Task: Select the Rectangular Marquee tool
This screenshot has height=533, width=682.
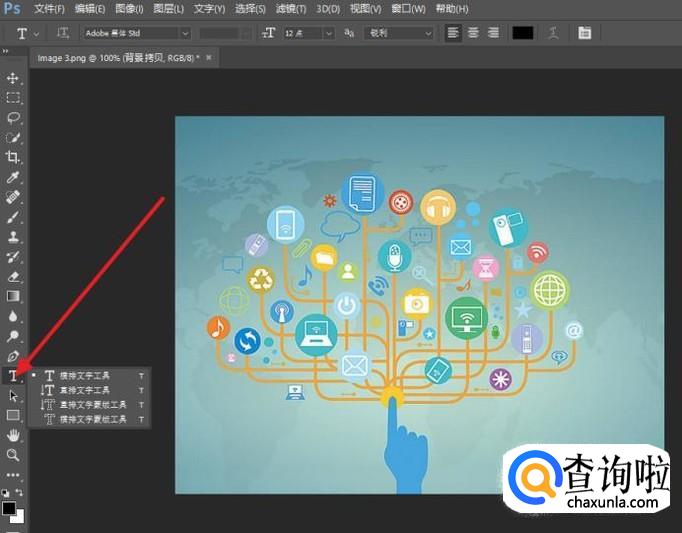Action: [13, 98]
